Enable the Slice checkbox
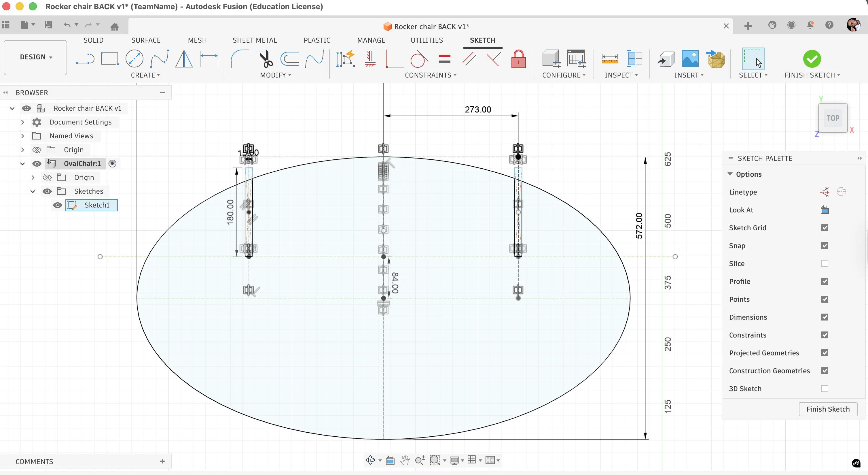This screenshot has height=475, width=868. [x=825, y=264]
